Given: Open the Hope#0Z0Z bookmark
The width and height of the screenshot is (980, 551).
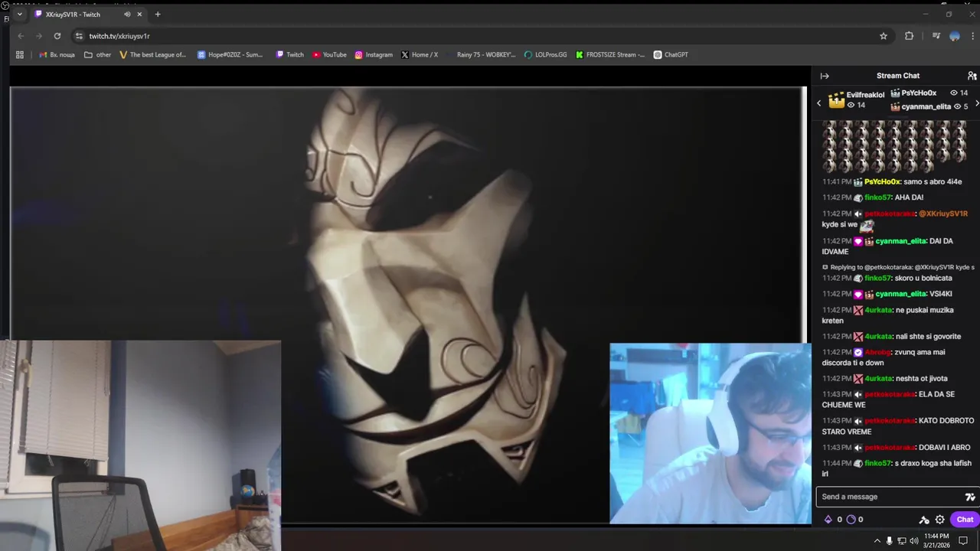Looking at the screenshot, I should coord(230,55).
